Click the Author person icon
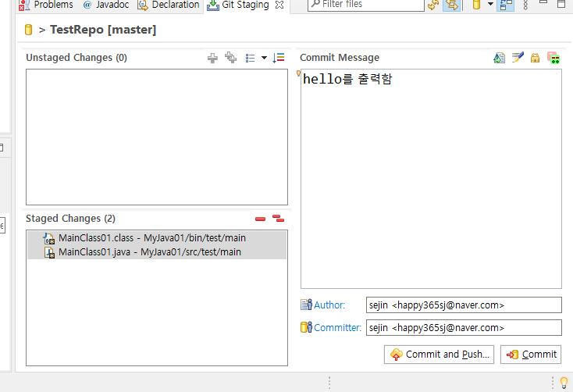 tap(306, 305)
